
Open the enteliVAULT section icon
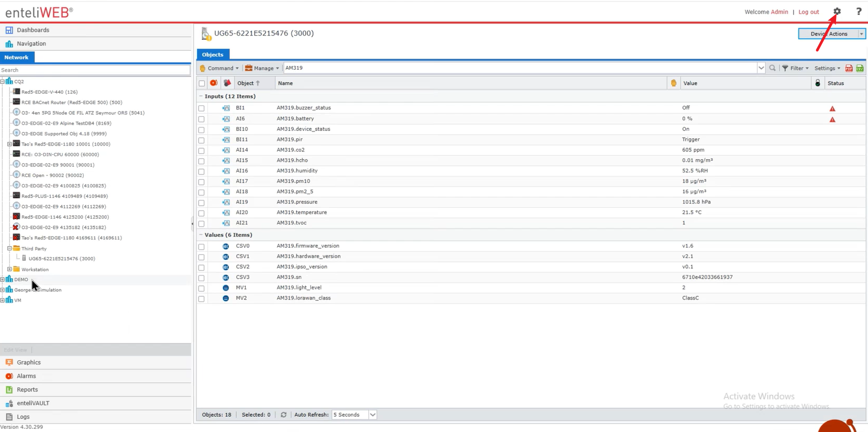coord(9,403)
